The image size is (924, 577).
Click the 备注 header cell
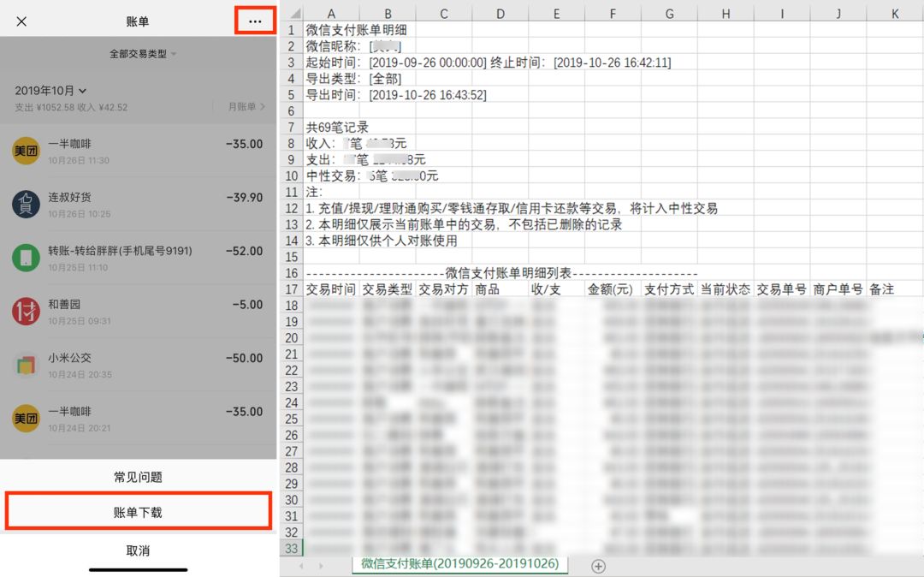coord(895,289)
